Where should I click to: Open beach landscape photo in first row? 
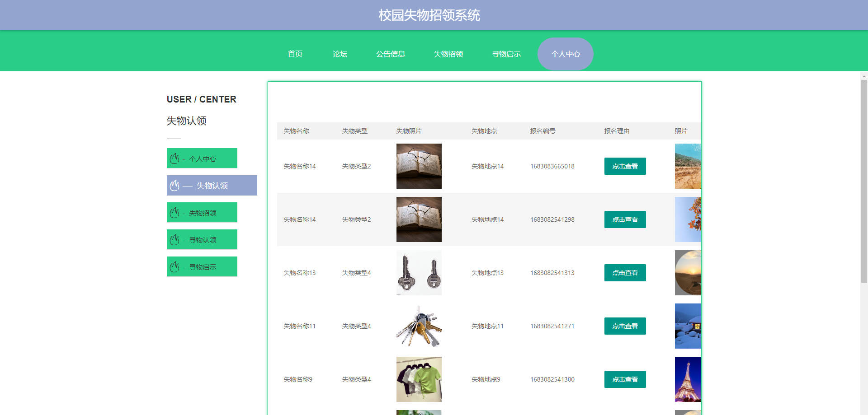688,166
